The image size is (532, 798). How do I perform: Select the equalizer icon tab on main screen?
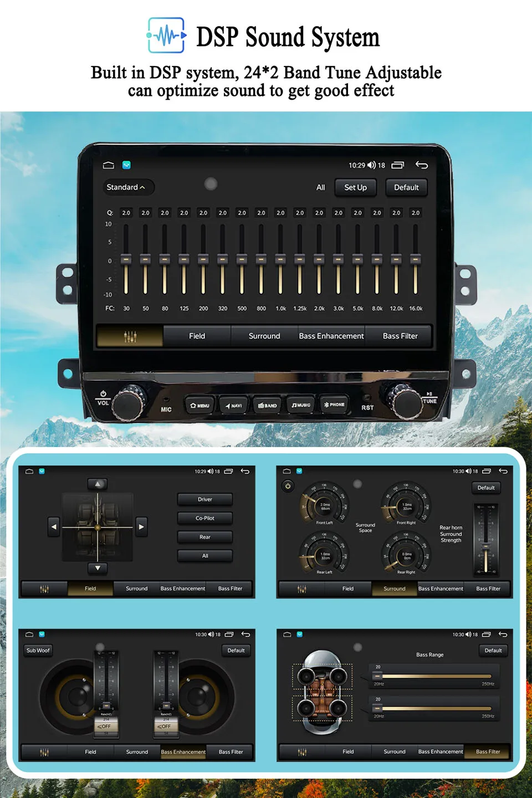point(130,336)
